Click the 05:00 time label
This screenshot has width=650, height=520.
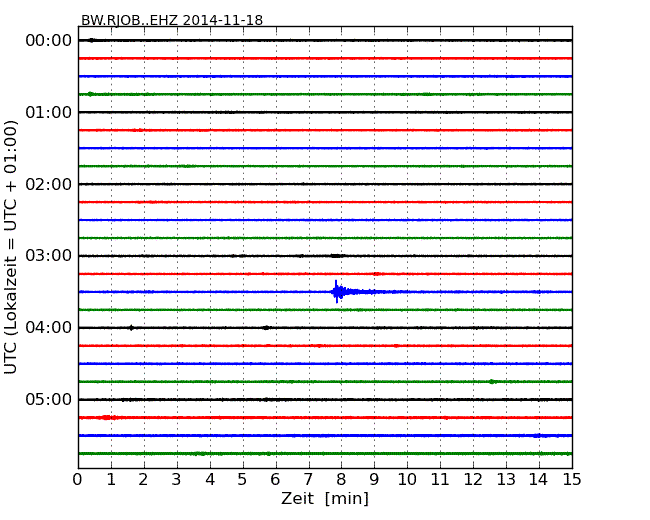tap(49, 399)
